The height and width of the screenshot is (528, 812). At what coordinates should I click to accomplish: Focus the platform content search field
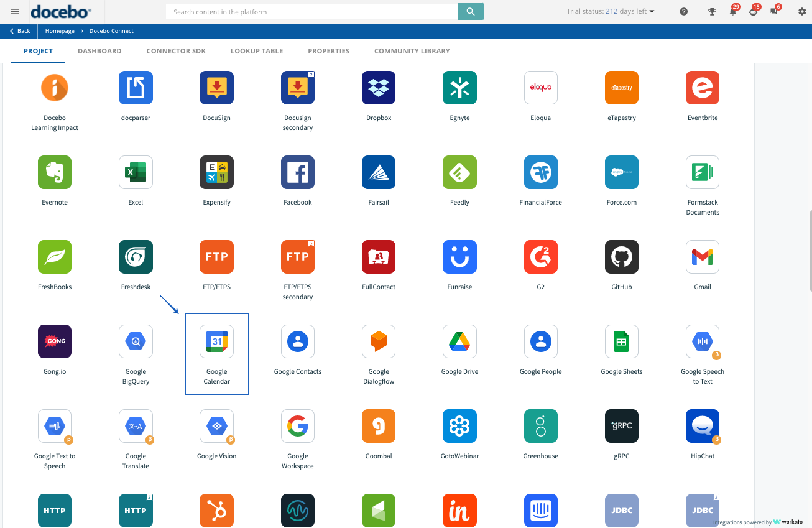tap(311, 11)
